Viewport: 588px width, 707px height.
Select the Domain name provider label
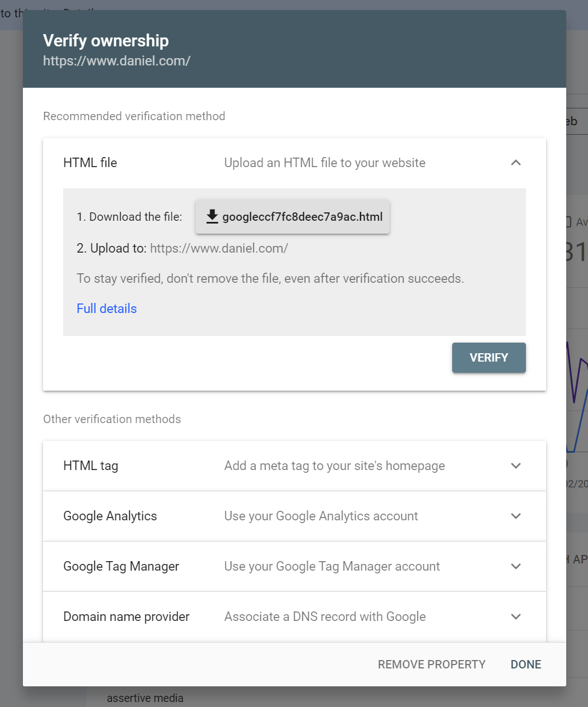(x=126, y=616)
